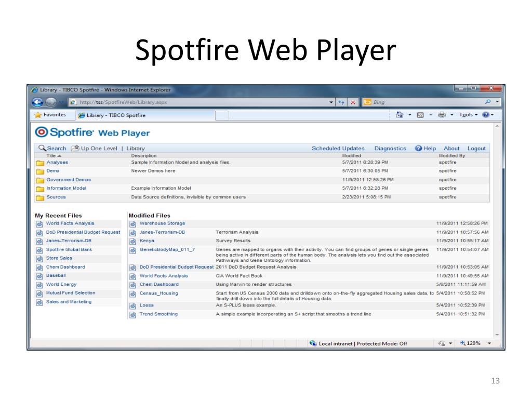Expand the Print button dropdown arrow
This screenshot has height=399, width=532.
(451, 115)
